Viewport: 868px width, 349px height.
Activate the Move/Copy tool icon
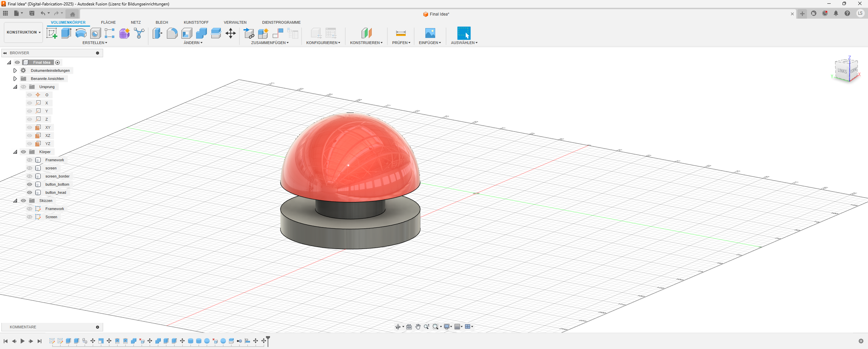(231, 33)
